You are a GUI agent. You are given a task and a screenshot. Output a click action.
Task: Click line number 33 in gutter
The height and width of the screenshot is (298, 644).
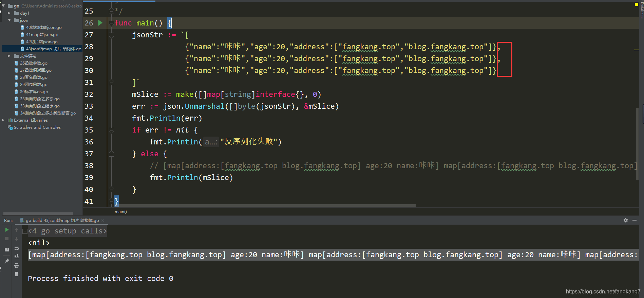point(89,106)
